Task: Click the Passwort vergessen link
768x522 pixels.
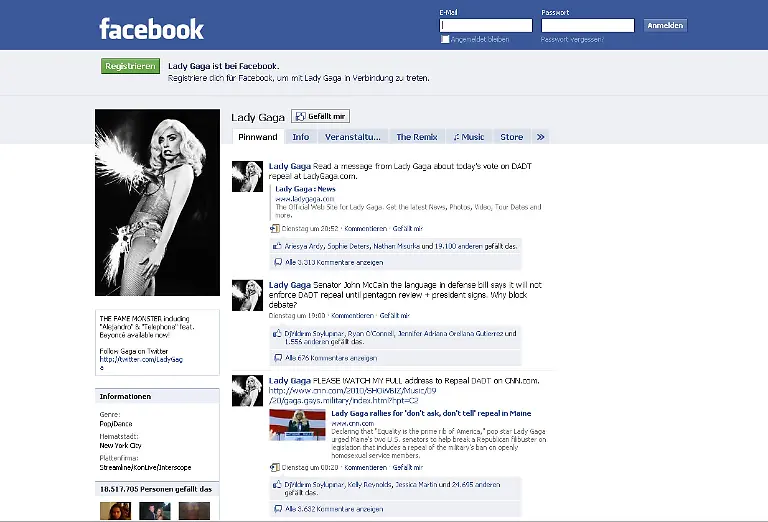Action: (572, 39)
